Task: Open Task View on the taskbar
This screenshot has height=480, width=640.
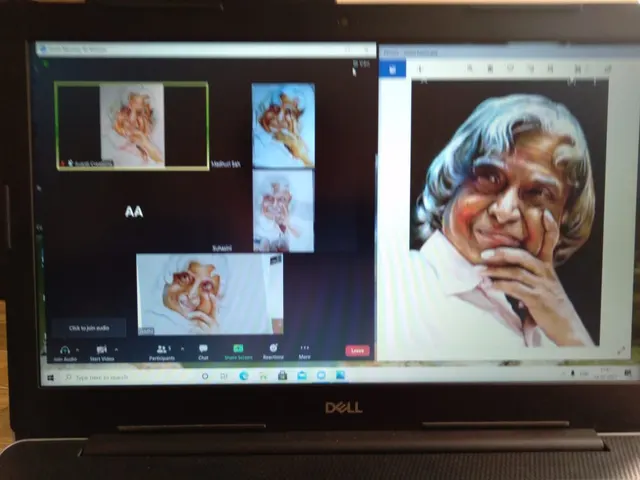Action: click(224, 376)
